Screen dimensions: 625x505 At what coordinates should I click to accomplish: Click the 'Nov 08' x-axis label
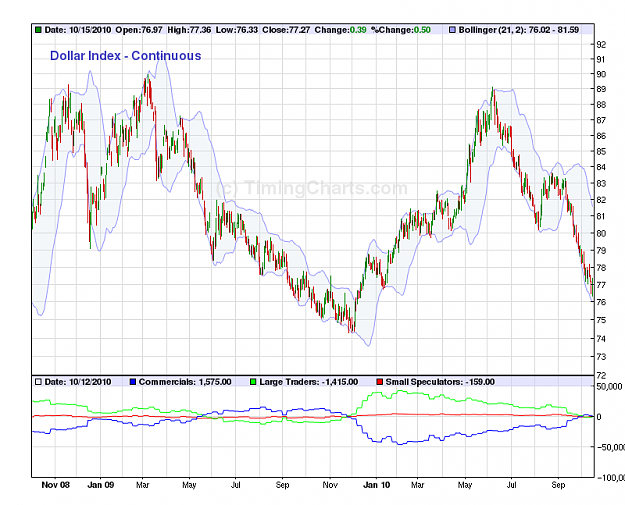(55, 485)
